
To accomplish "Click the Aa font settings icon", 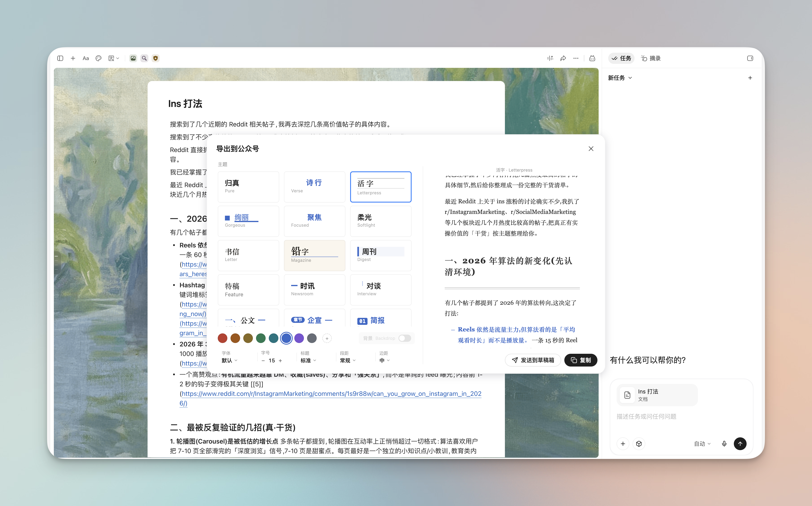I will point(86,58).
